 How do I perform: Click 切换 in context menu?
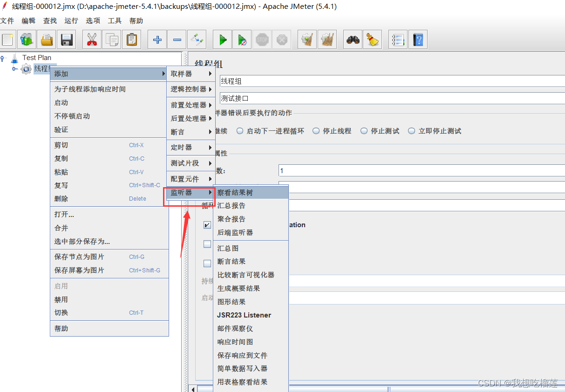109,313
